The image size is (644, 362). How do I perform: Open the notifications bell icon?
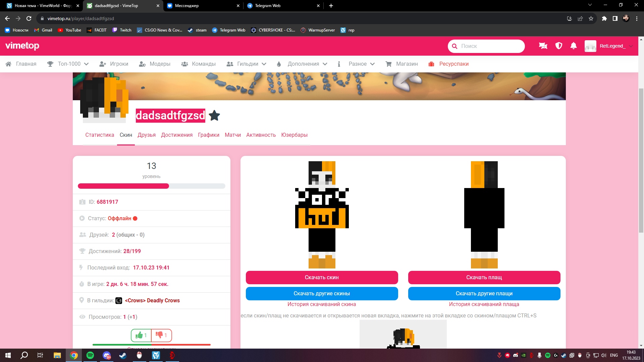tap(574, 46)
